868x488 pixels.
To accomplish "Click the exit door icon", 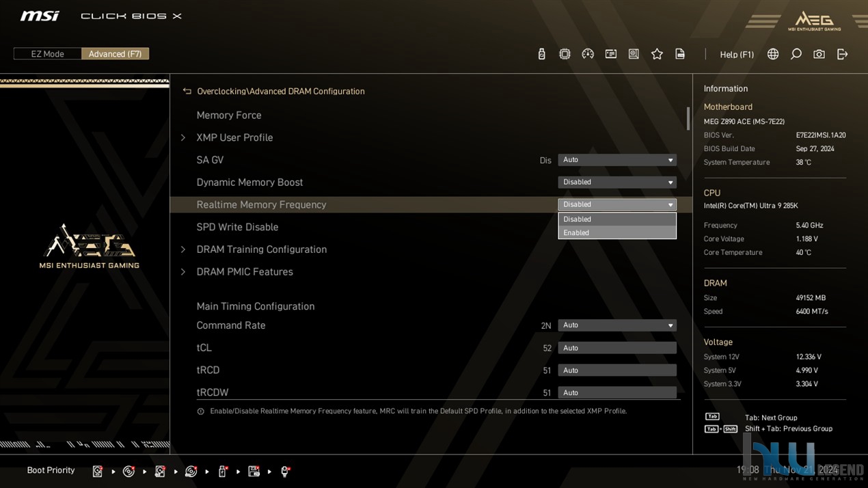I will click(x=842, y=54).
